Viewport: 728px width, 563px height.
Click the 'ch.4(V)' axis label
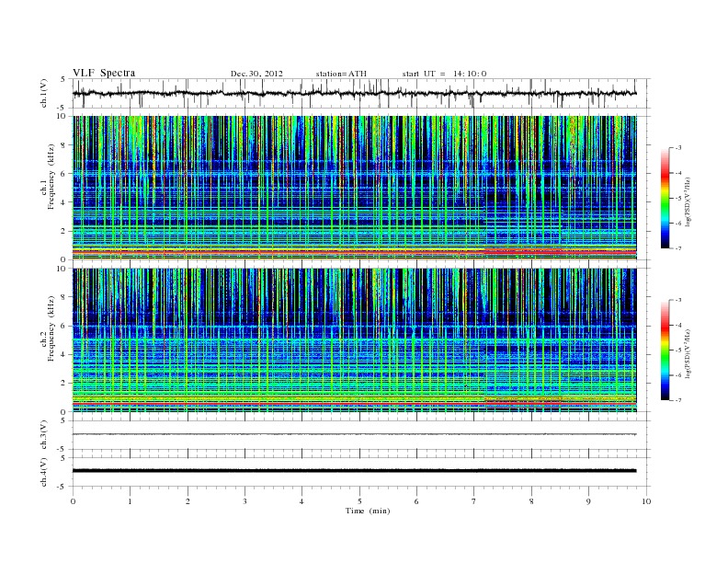point(44,472)
